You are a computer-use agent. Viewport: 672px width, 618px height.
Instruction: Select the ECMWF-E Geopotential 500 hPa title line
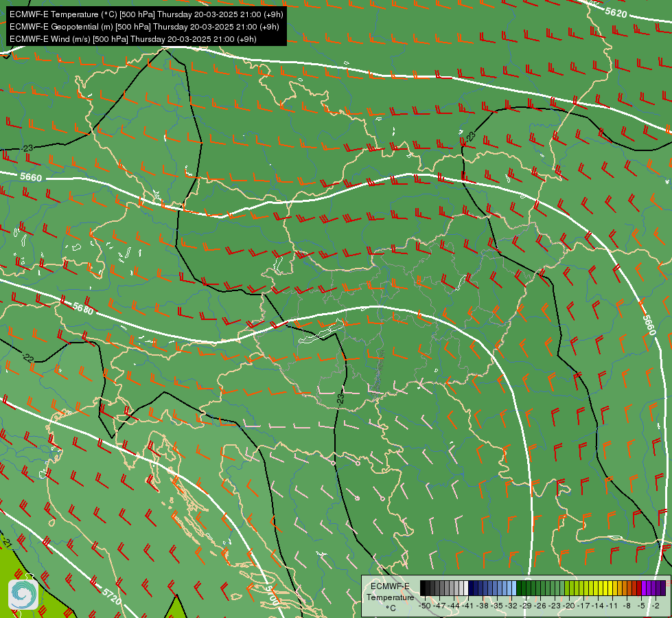tap(144, 27)
